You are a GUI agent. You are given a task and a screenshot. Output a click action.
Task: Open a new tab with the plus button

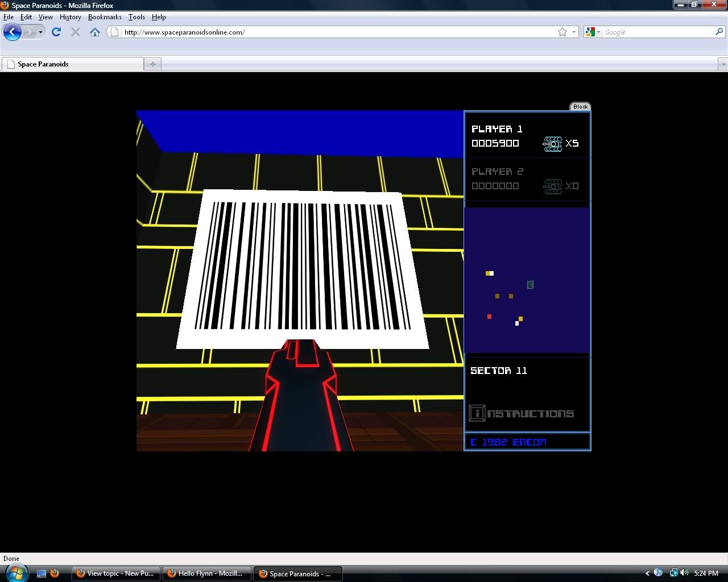152,64
